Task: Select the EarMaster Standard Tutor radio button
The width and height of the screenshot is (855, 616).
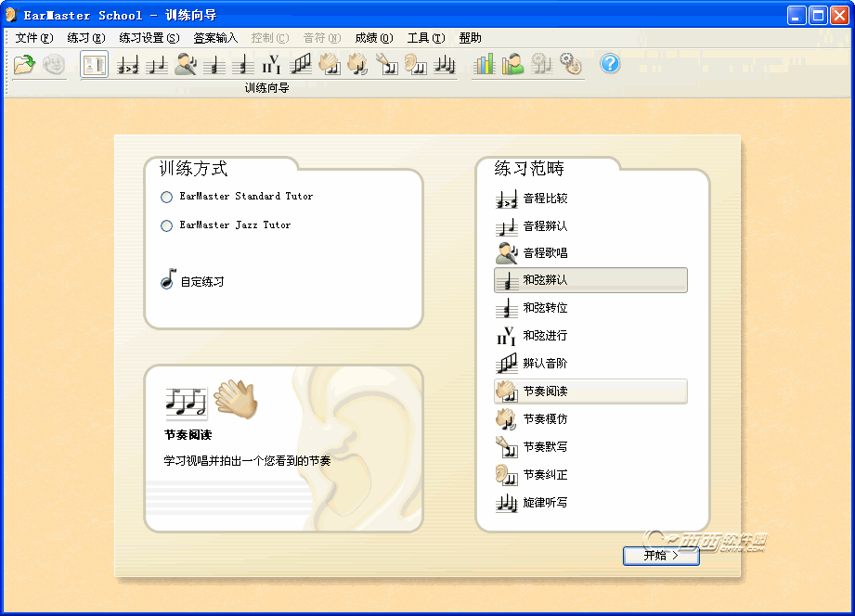Action: pos(167,197)
